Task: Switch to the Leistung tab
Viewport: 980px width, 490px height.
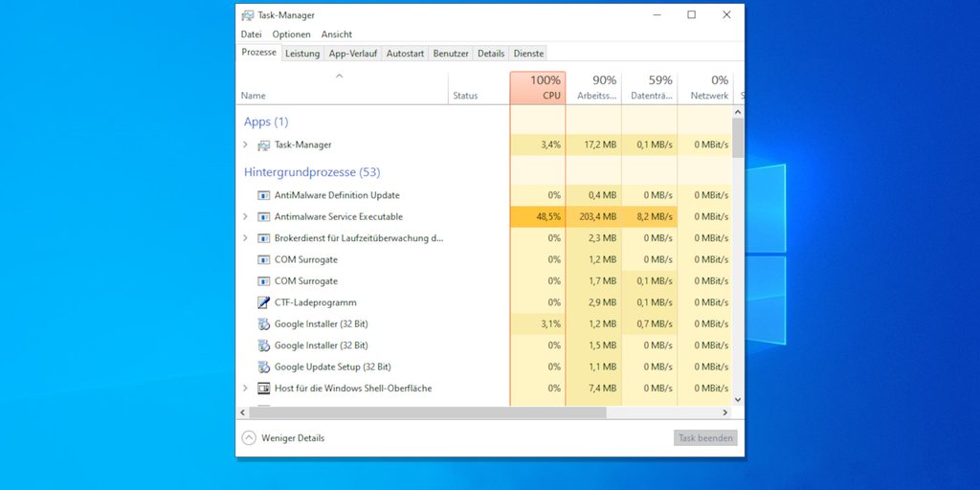Action: (x=302, y=54)
